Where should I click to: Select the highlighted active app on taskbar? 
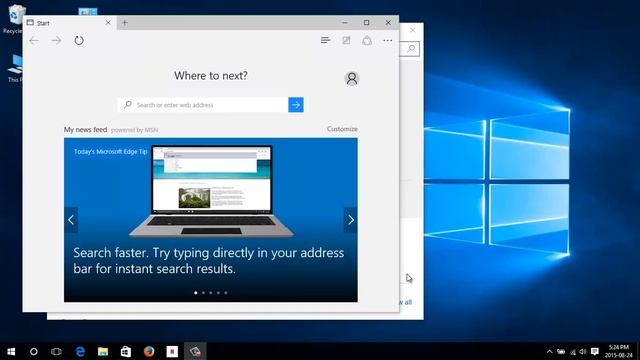[195, 351]
